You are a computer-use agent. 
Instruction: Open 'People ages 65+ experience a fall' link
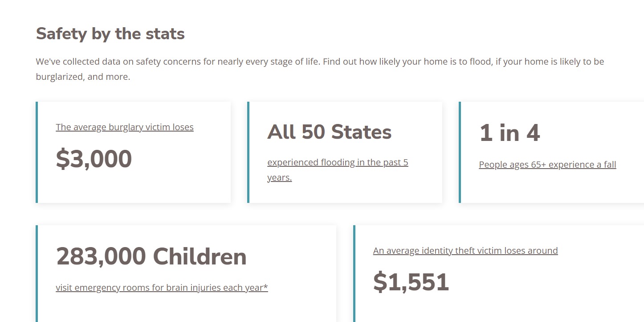tap(547, 165)
